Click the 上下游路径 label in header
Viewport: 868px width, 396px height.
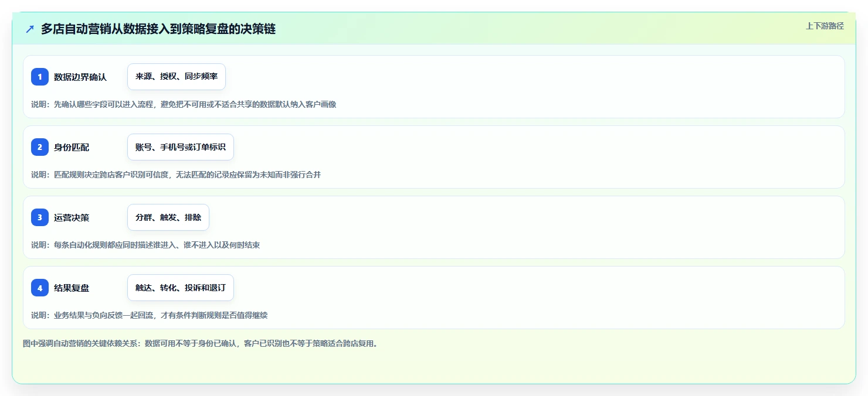pyautogui.click(x=825, y=26)
